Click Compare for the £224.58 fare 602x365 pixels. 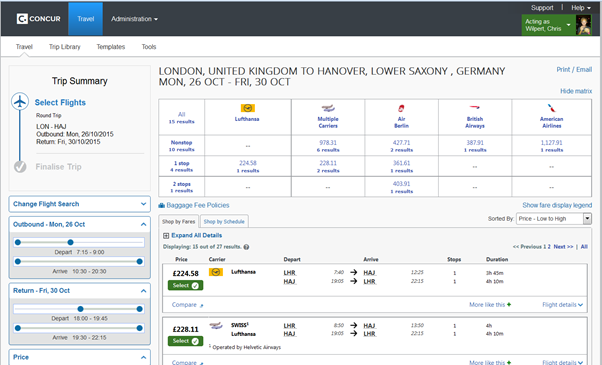pos(184,305)
